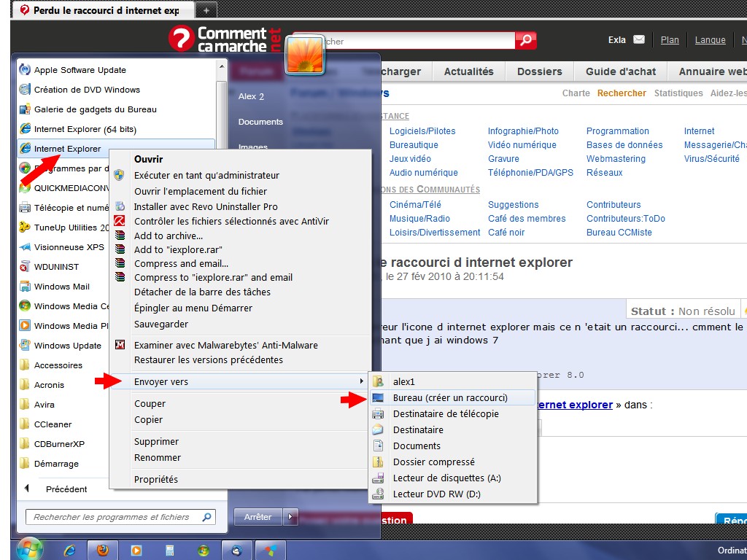This screenshot has width=747, height=560.
Task: Click the programs and files search field
Action: [x=117, y=517]
